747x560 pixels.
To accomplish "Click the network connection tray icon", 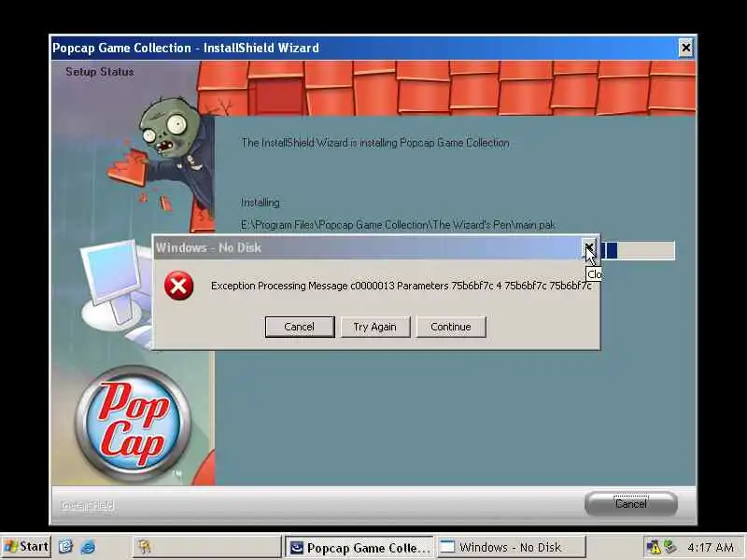I will click(670, 547).
